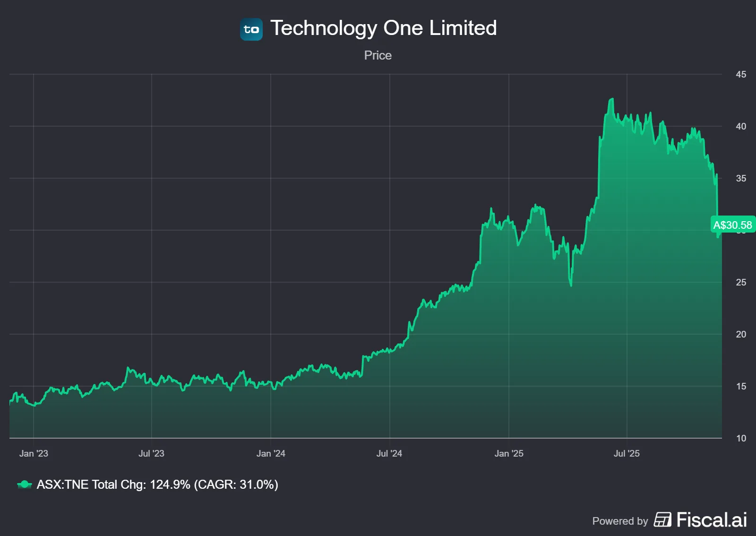The image size is (756, 536).
Task: Click the Price subtitle text
Action: 378,55
